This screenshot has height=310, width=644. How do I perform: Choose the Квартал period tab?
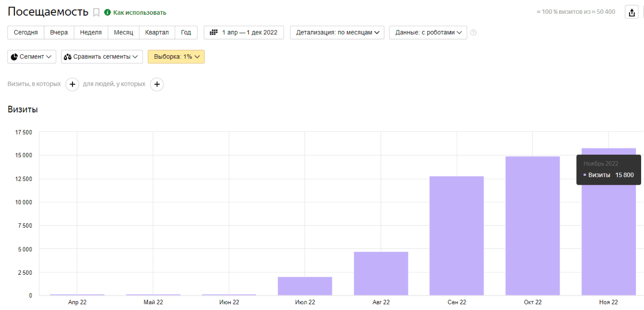click(157, 32)
